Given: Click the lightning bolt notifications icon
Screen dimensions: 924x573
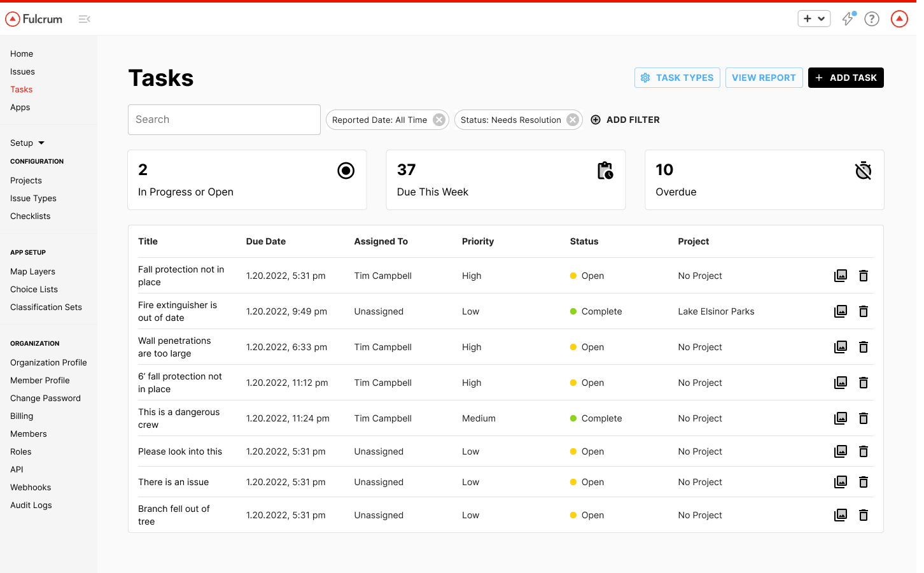Looking at the screenshot, I should (x=848, y=19).
